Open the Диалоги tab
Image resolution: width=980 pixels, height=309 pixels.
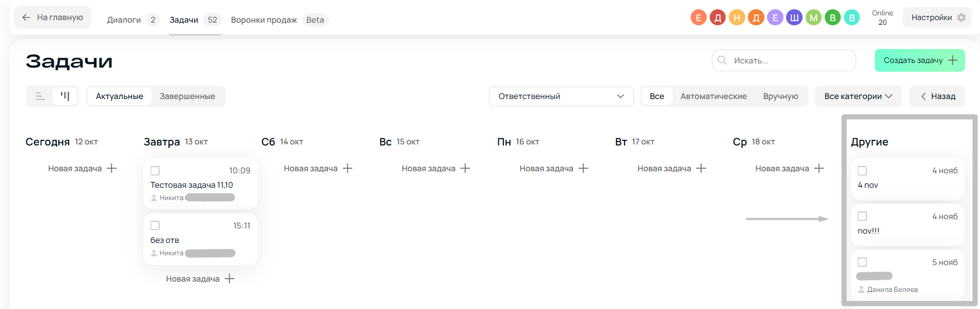(124, 20)
